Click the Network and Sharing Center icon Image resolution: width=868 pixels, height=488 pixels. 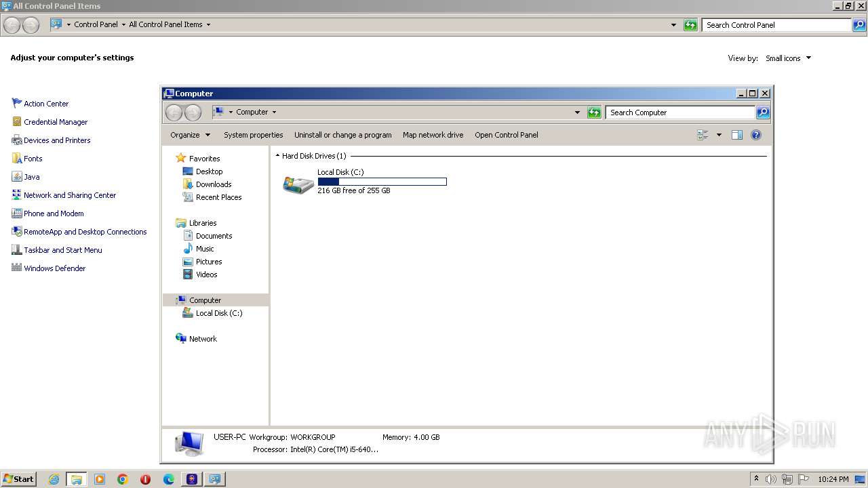coord(17,195)
